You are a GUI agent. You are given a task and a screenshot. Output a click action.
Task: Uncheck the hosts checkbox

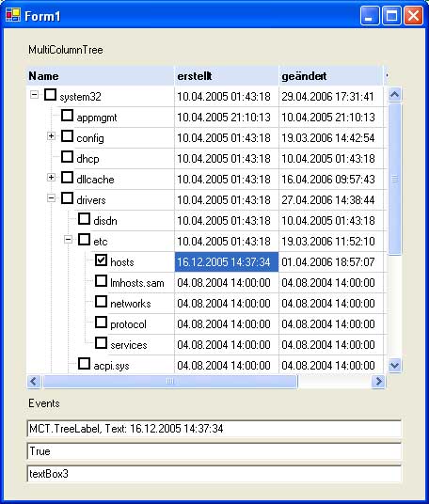tap(101, 260)
